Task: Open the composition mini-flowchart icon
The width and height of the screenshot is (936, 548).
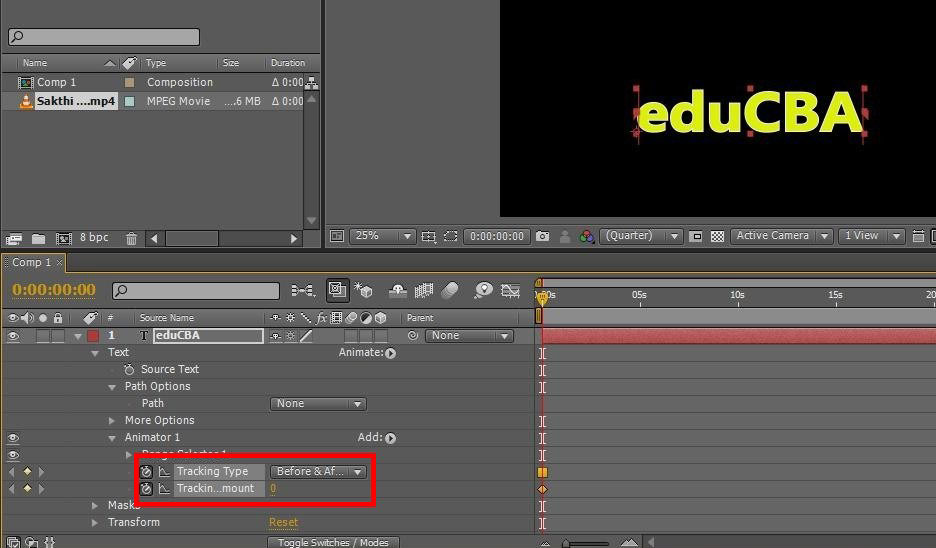Action: point(303,291)
